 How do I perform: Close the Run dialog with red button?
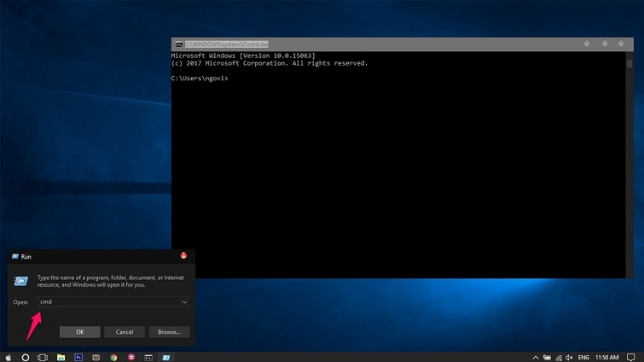point(183,255)
